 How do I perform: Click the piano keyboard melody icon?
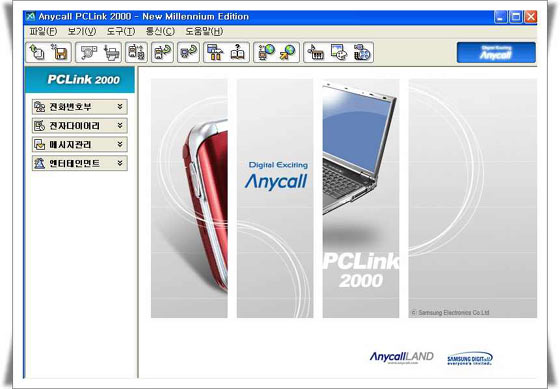[316, 53]
